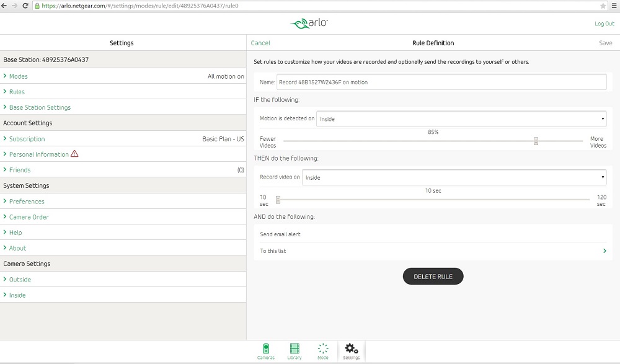Click the Arlo logo
This screenshot has height=364, width=620.
click(x=309, y=24)
